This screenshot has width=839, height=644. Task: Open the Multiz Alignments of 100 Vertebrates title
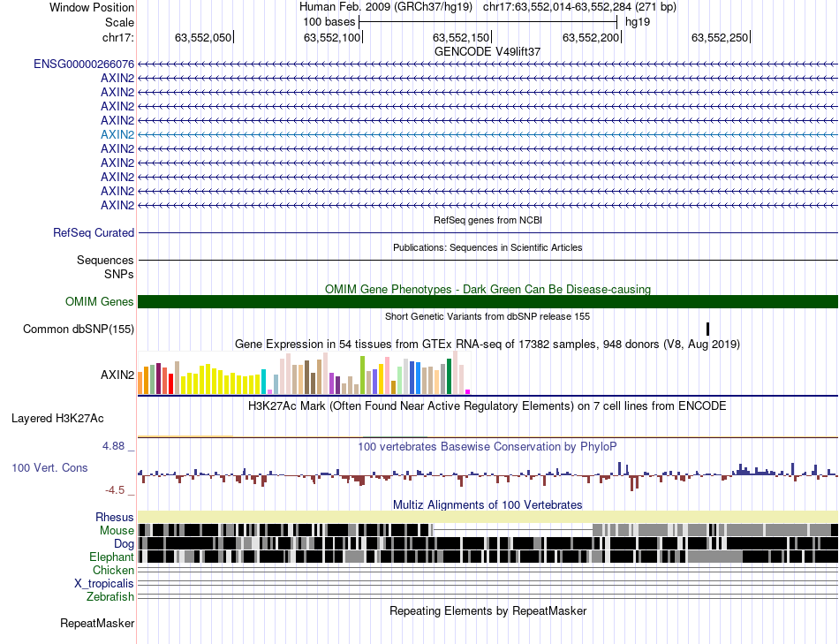(x=488, y=505)
